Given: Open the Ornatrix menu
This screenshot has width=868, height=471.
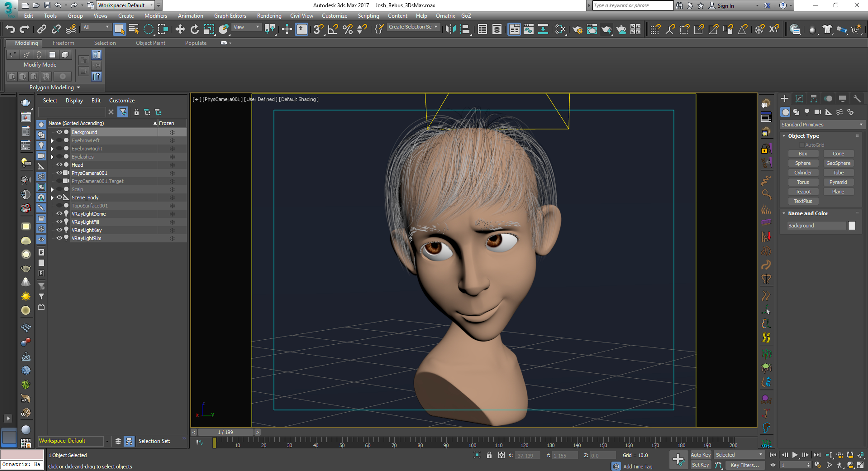Looking at the screenshot, I should (445, 16).
